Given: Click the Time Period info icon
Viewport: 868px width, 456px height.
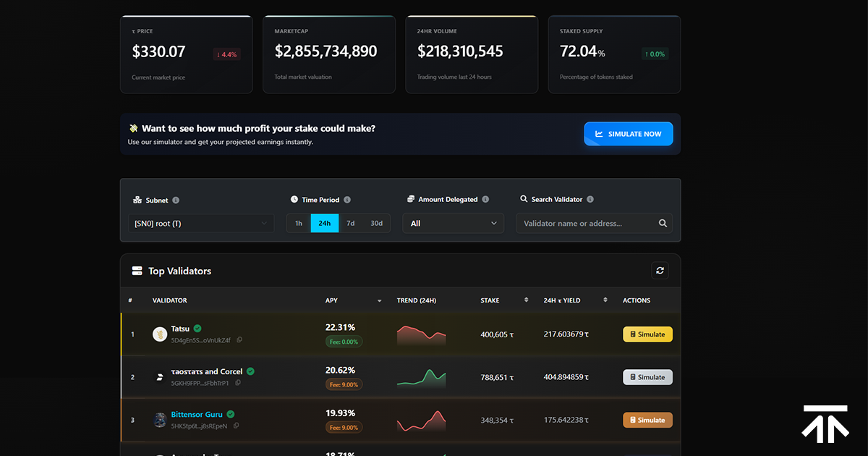Looking at the screenshot, I should pos(347,200).
